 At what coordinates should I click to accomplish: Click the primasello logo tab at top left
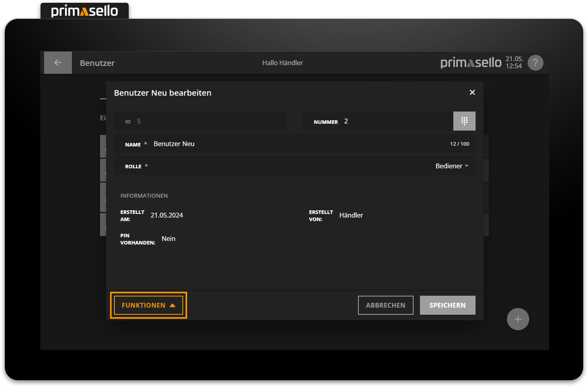(85, 11)
